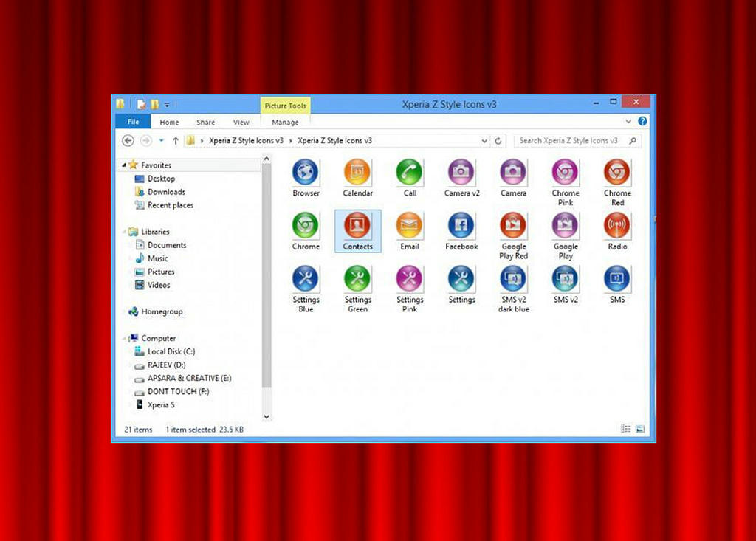Open the View ribbon tab
Viewport: 756px width, 541px height.
tap(241, 123)
